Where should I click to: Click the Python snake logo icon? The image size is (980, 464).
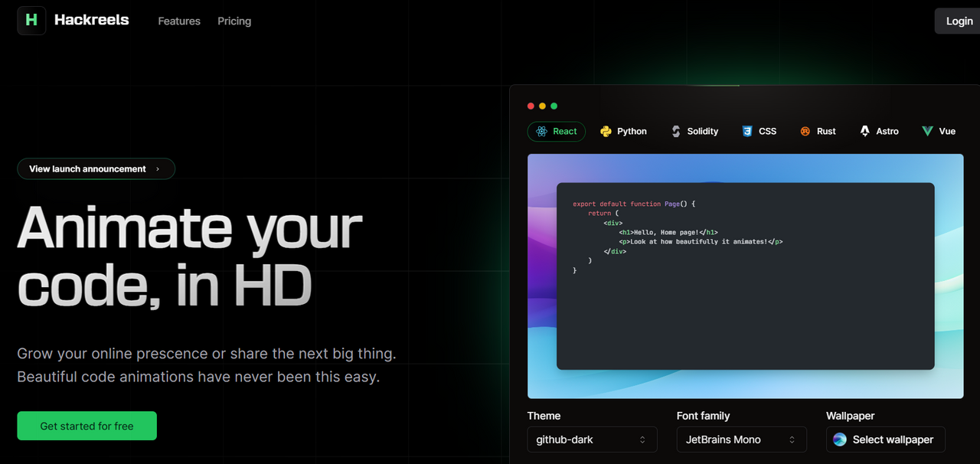coord(606,132)
